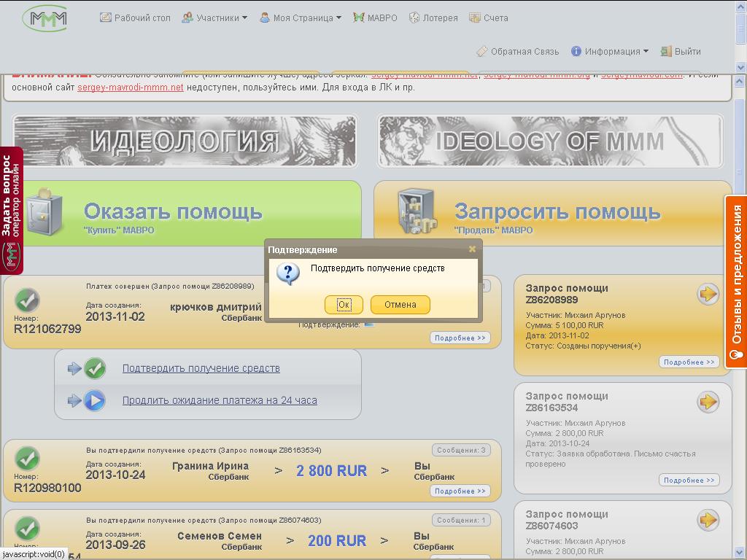Click arrow icon on request Z86163534
The width and height of the screenshot is (747, 560).
708,402
